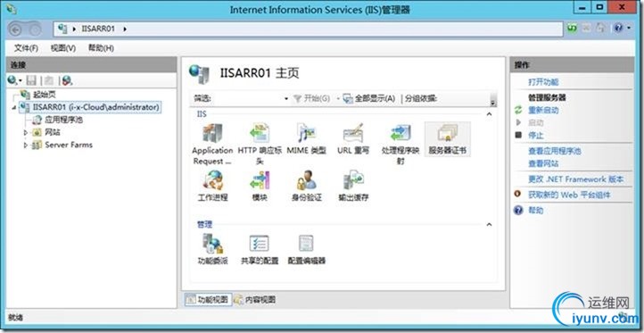Open the help icon dropdown arrow
Screen dimensions: 644x333
coord(629,28)
